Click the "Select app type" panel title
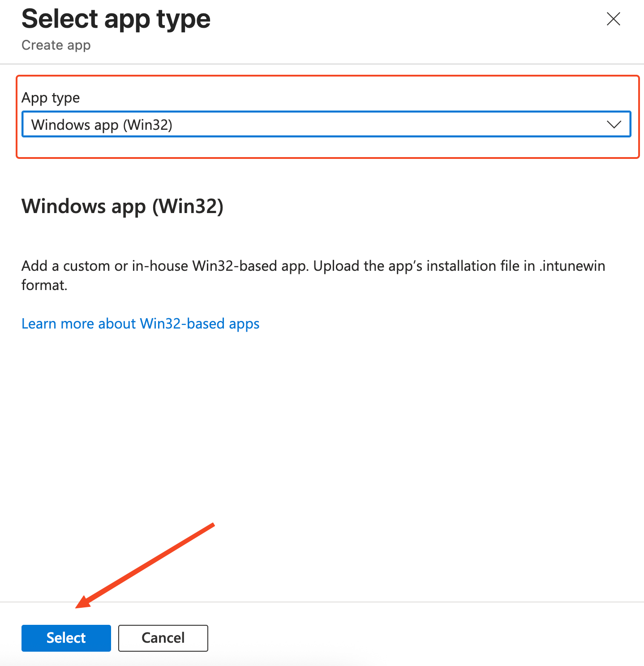The width and height of the screenshot is (644, 666). (116, 19)
